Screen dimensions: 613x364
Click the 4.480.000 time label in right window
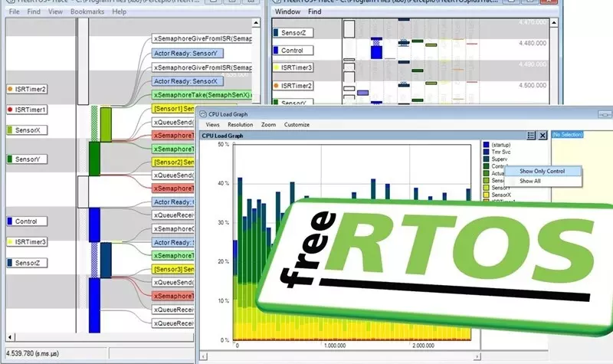pyautogui.click(x=533, y=43)
